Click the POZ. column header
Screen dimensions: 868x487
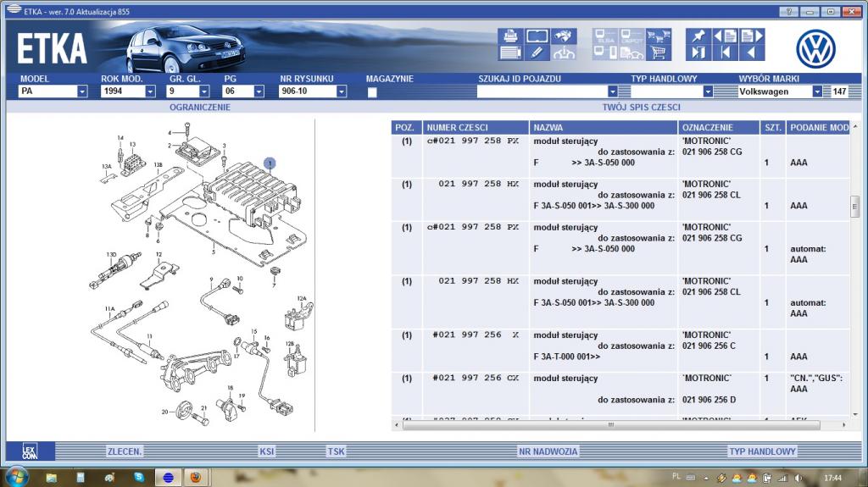[x=406, y=128]
